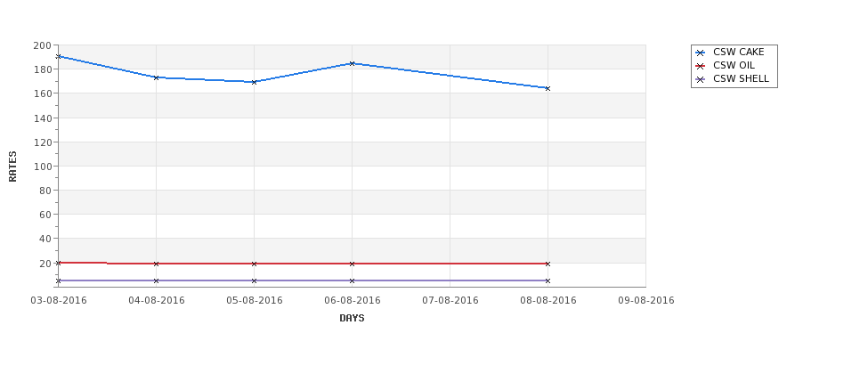Click the 07-08-2016 date axis label
Screen dimensions: 868x382
point(450,301)
